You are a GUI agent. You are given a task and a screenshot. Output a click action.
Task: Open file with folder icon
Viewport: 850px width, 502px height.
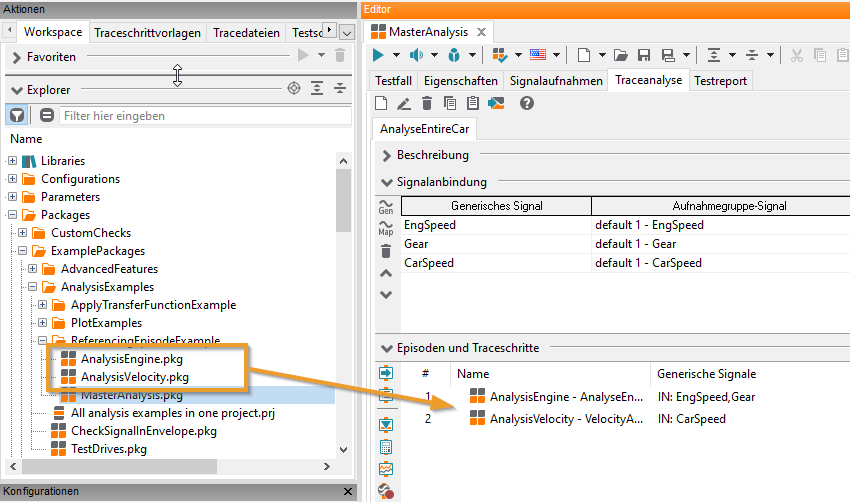click(x=621, y=55)
